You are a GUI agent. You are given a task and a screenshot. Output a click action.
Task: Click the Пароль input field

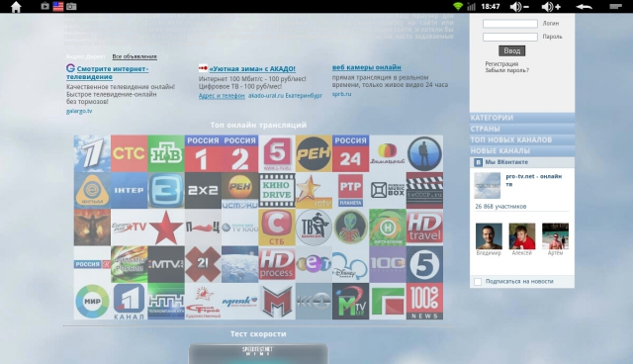tap(510, 37)
